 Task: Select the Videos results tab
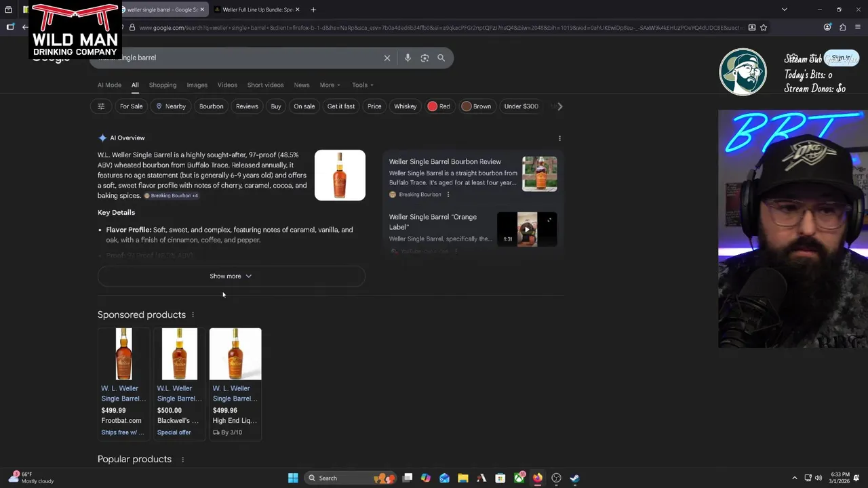point(227,85)
